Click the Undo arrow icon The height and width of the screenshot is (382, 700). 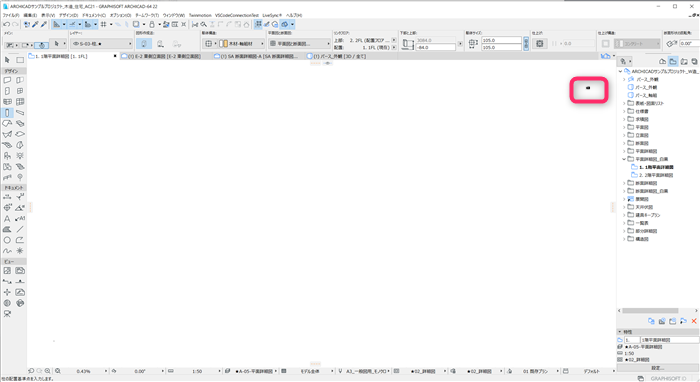[6, 25]
